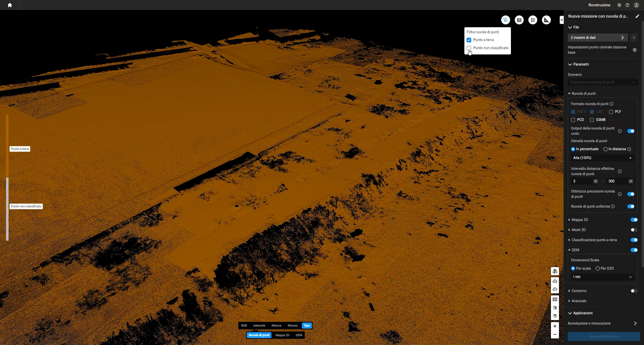The height and width of the screenshot is (345, 644).
Task: Click the point cloud filter funnel icon
Action: click(505, 20)
